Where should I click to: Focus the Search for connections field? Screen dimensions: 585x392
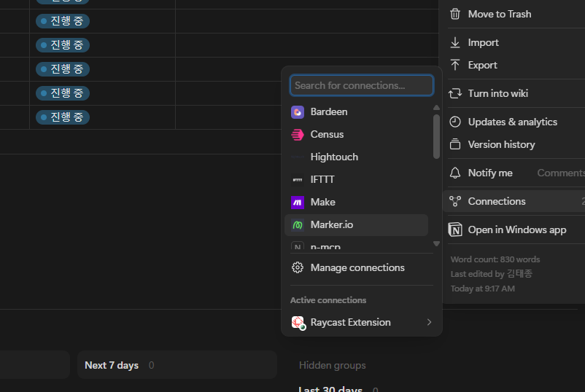[362, 85]
